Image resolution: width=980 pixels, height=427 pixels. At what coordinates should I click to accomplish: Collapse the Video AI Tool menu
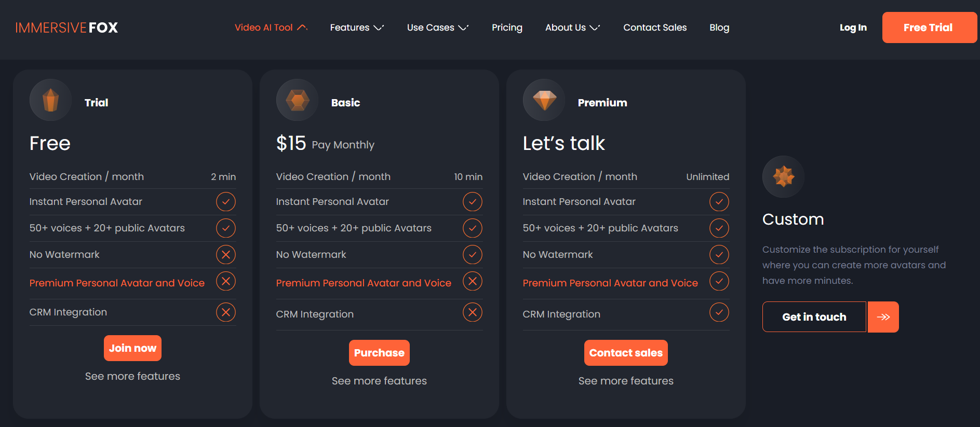pos(271,27)
